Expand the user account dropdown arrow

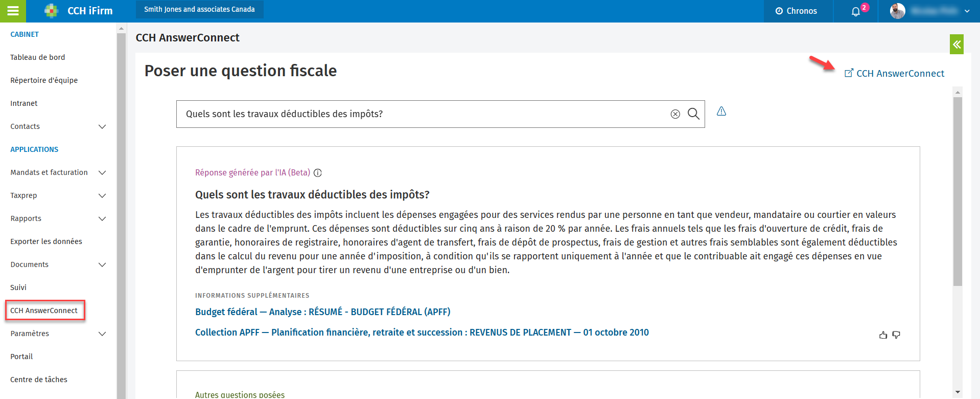pyautogui.click(x=967, y=11)
